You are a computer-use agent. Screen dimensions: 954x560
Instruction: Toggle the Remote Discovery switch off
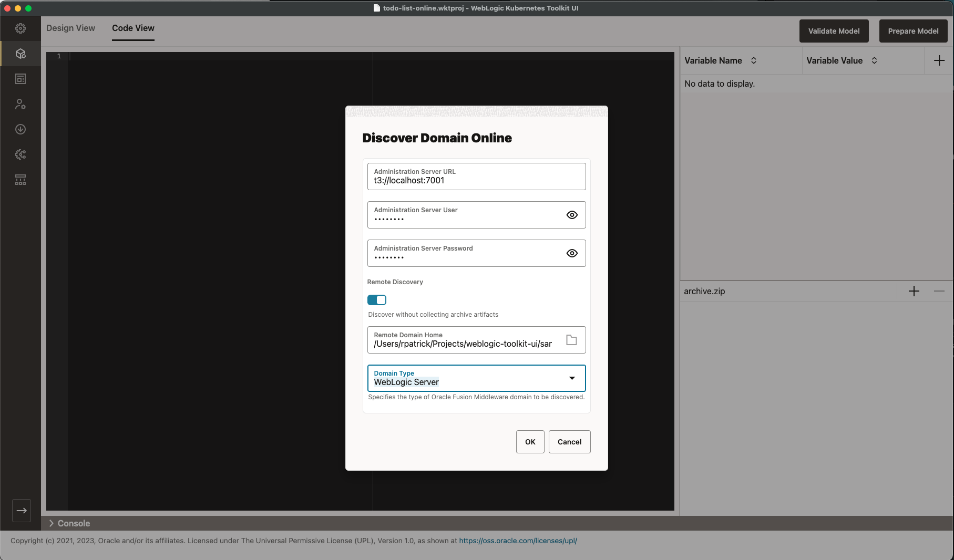(377, 300)
